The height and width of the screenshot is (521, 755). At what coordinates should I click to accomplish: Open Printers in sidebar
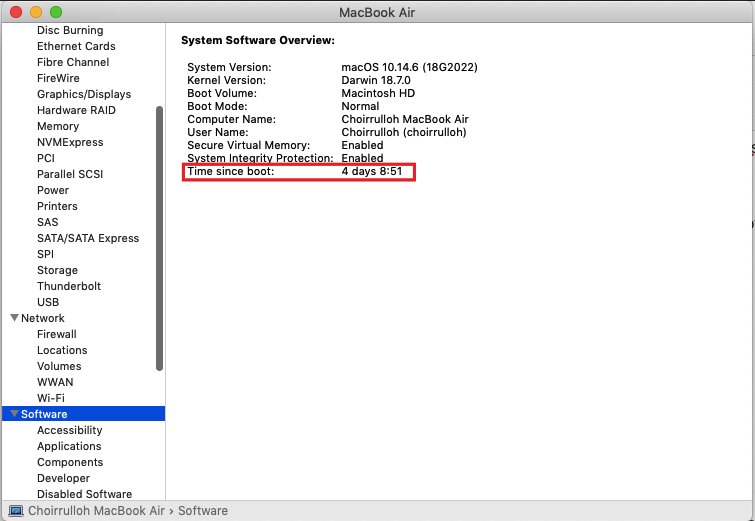[x=57, y=206]
